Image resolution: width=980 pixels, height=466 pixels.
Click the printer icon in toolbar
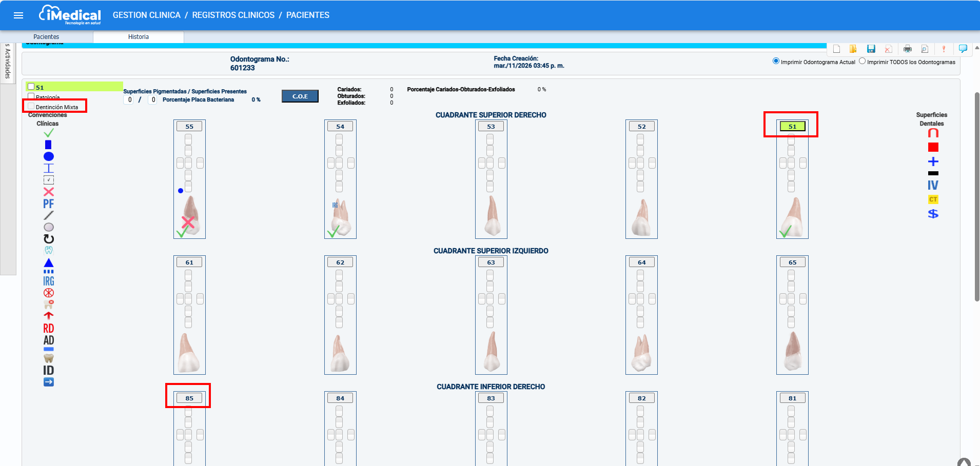coord(907,49)
